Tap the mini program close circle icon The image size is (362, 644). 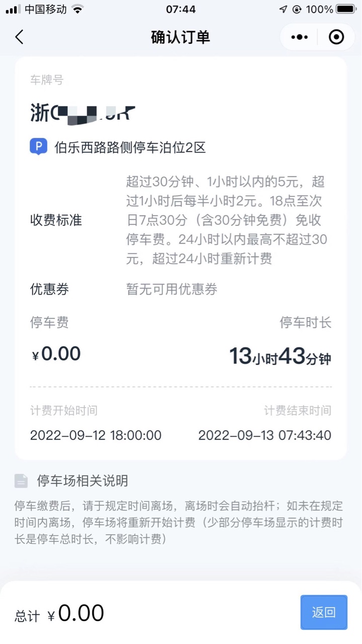[336, 37]
